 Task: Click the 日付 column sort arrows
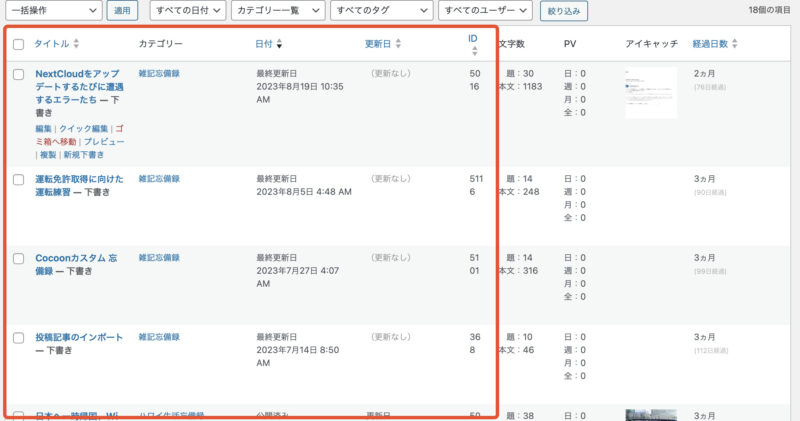[279, 44]
